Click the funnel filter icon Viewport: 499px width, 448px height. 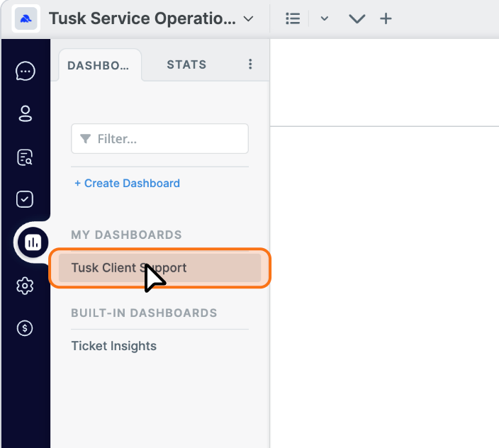tap(85, 139)
